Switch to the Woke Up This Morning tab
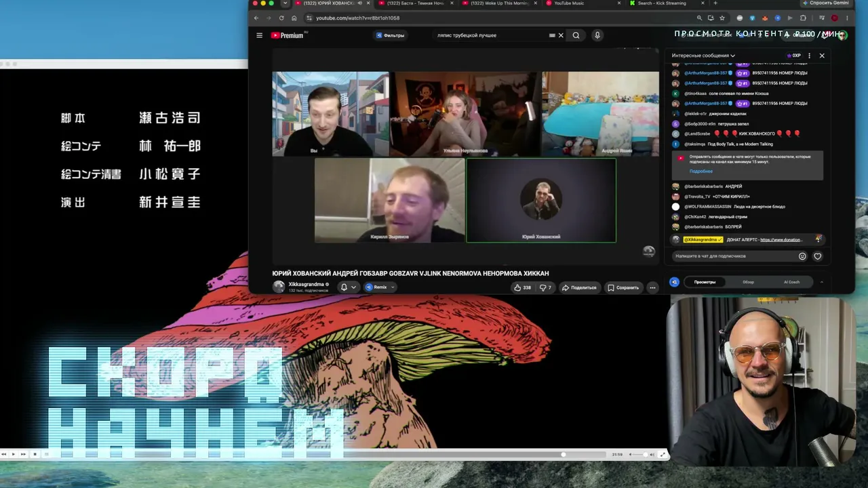This screenshot has width=868, height=488. pyautogui.click(x=500, y=3)
